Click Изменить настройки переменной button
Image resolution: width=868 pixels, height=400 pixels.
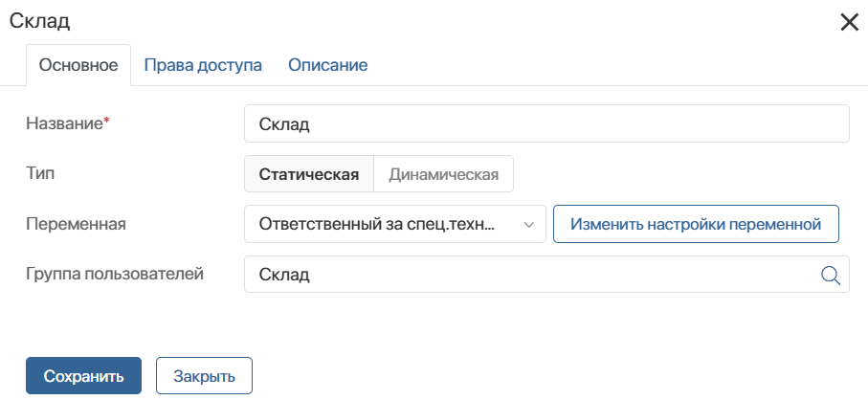click(696, 224)
